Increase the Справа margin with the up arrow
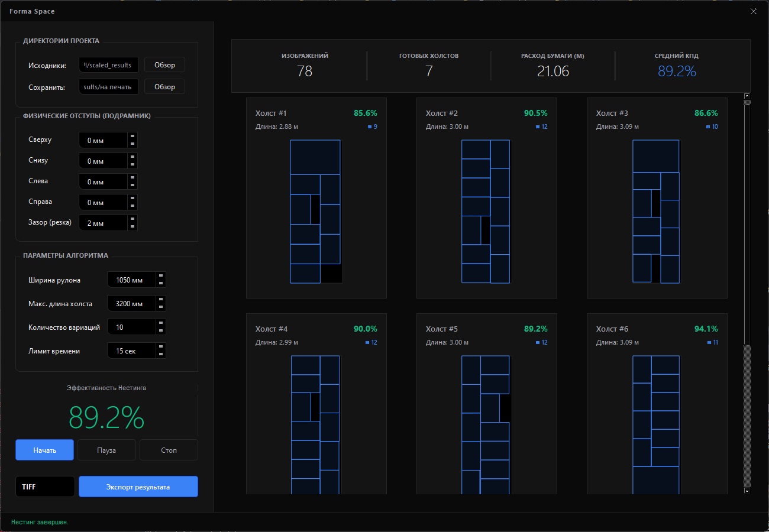 coord(133,199)
